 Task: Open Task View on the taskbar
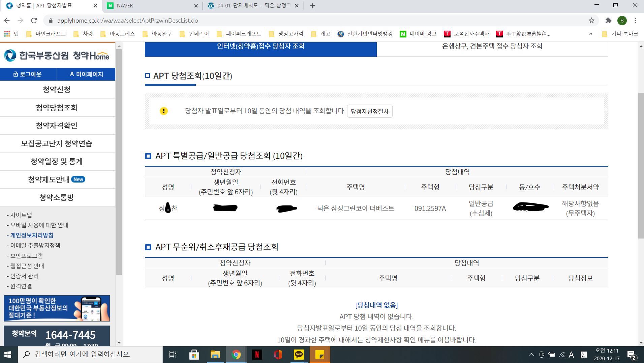click(173, 355)
